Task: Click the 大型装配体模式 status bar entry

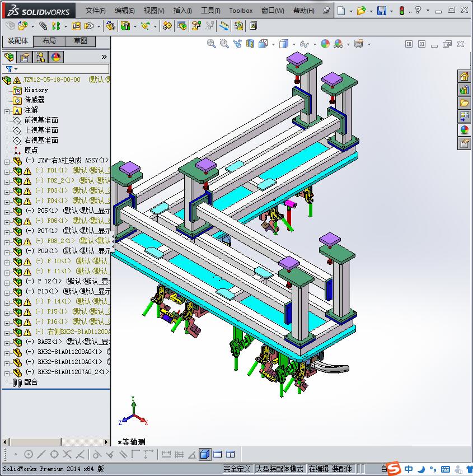Action: click(x=279, y=469)
